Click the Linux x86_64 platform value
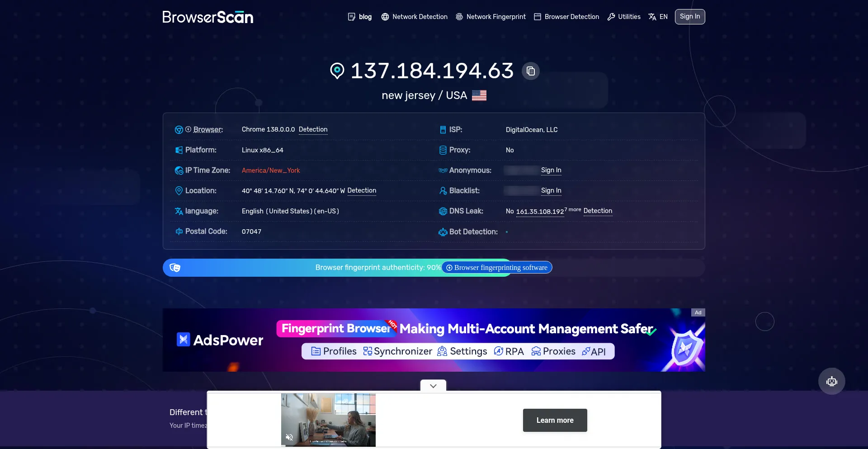 tap(263, 150)
